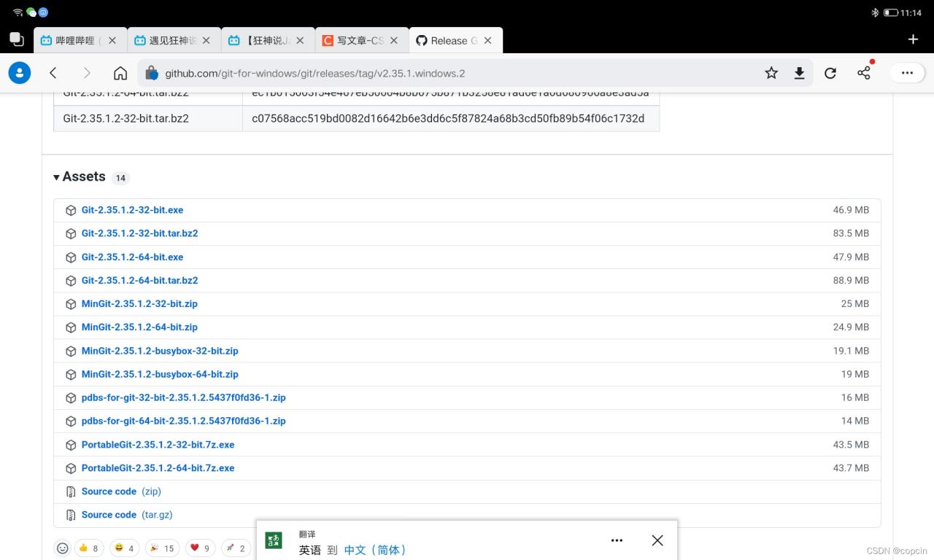Open a new browser tab
The height and width of the screenshot is (560, 934).
(913, 39)
